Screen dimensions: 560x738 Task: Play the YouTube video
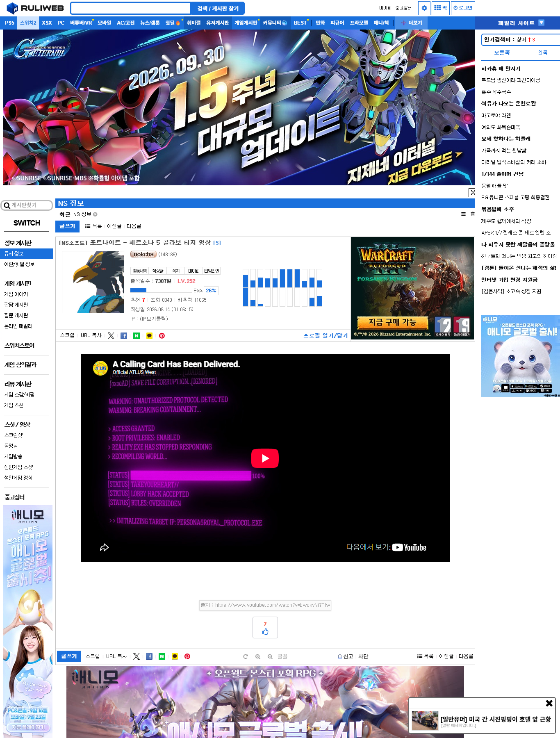point(265,458)
